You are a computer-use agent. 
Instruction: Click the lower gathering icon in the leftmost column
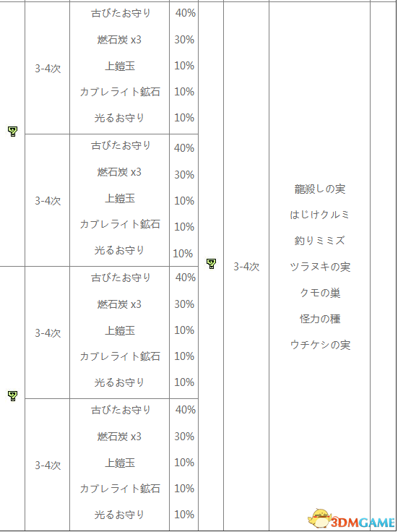[x=12, y=395]
